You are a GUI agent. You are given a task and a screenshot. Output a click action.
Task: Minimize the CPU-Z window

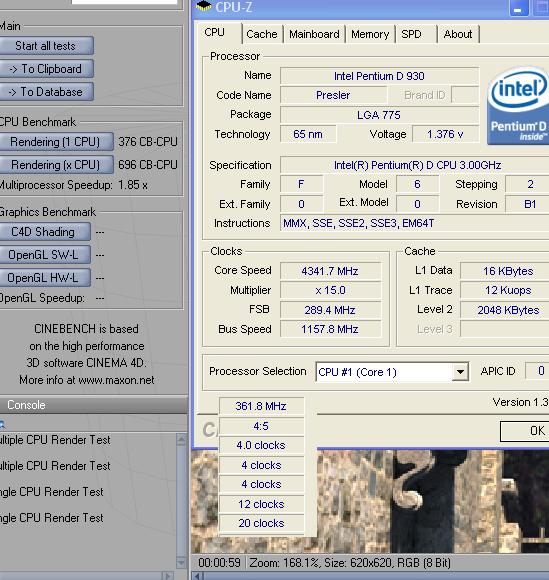[x=519, y=8]
